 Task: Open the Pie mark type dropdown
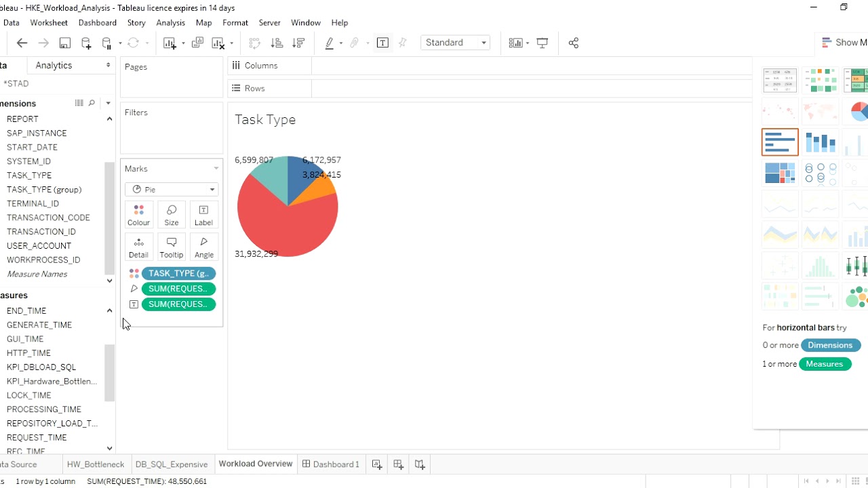point(172,190)
